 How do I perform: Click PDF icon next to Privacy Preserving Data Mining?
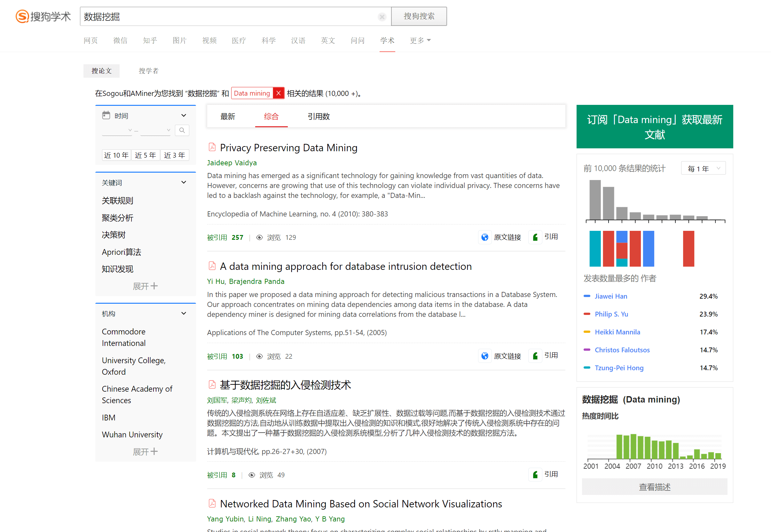[x=212, y=147]
